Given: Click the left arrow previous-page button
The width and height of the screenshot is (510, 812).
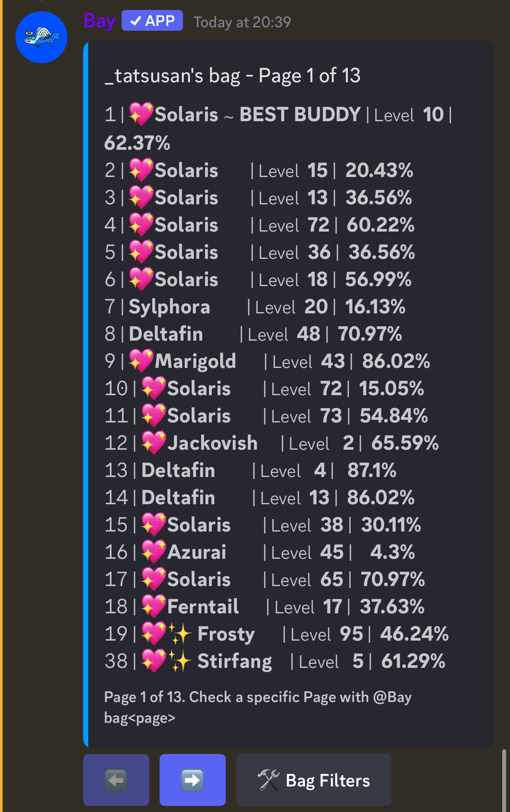Looking at the screenshot, I should point(116,780).
